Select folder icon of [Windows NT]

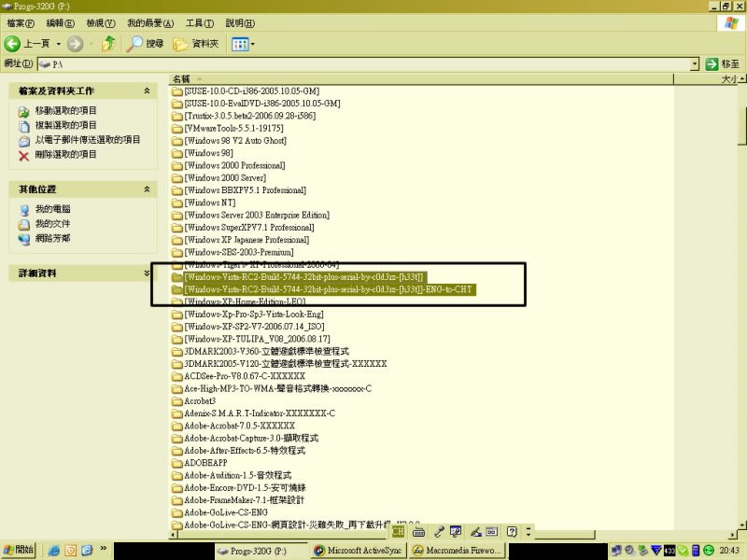click(177, 203)
